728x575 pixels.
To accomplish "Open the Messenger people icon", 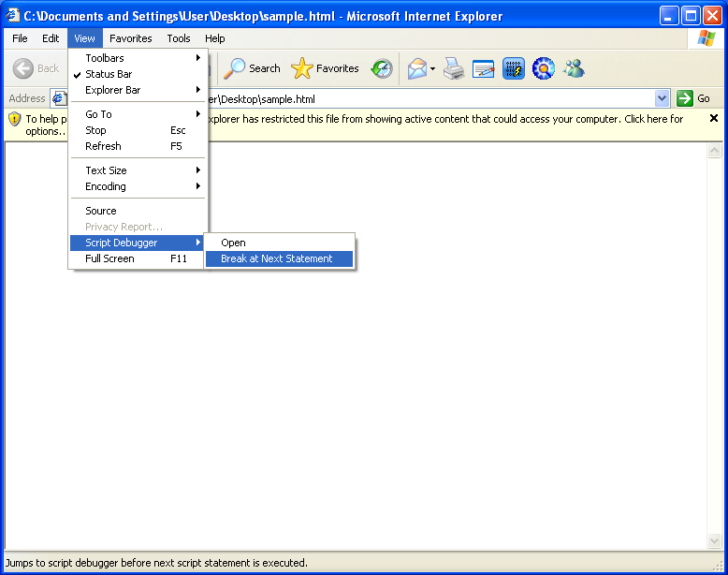I will pyautogui.click(x=574, y=68).
